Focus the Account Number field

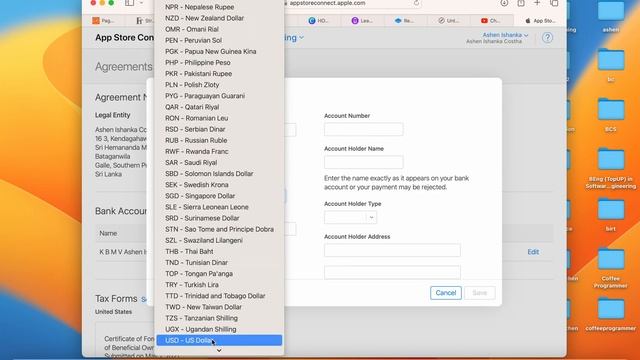point(364,129)
